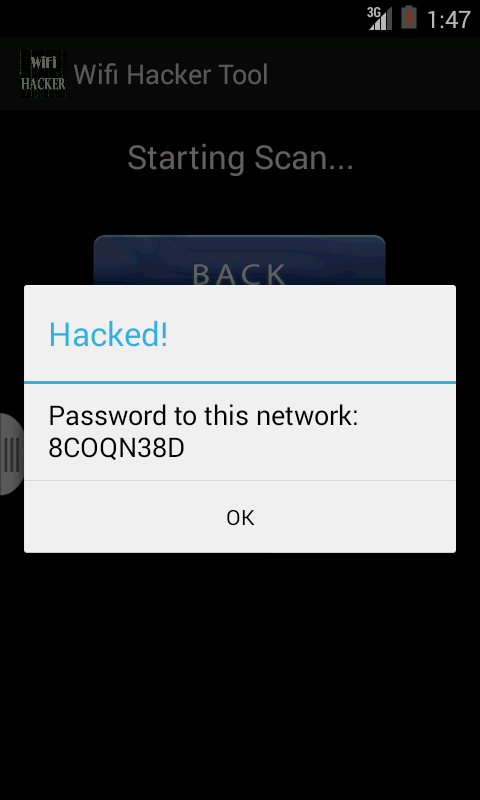Screen dimensions: 480x800
Task: Tap the 3G signal strength indicator
Action: [380, 18]
